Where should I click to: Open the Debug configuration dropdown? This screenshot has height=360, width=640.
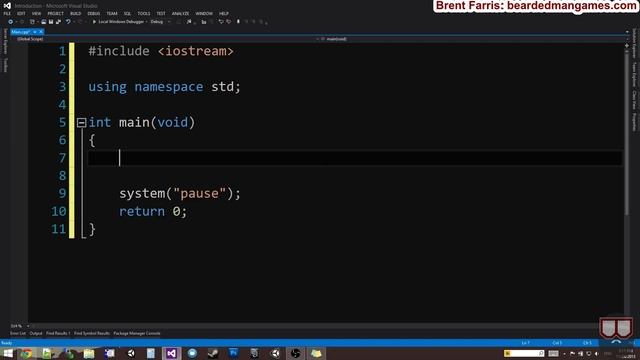click(x=160, y=22)
